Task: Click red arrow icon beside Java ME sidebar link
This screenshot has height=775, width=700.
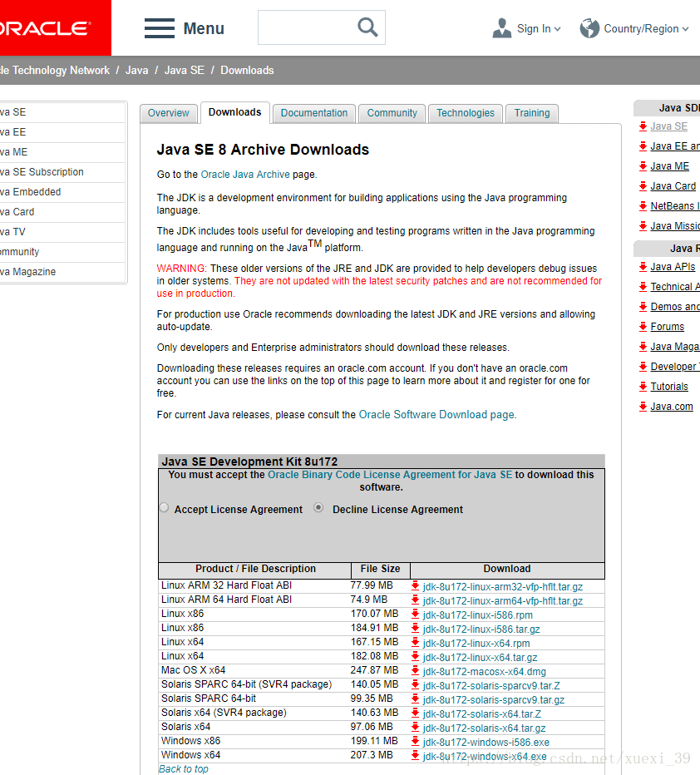Action: click(x=643, y=166)
